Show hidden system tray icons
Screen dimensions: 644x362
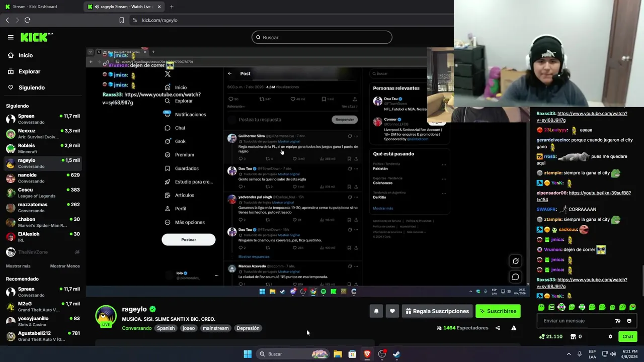coord(569,354)
